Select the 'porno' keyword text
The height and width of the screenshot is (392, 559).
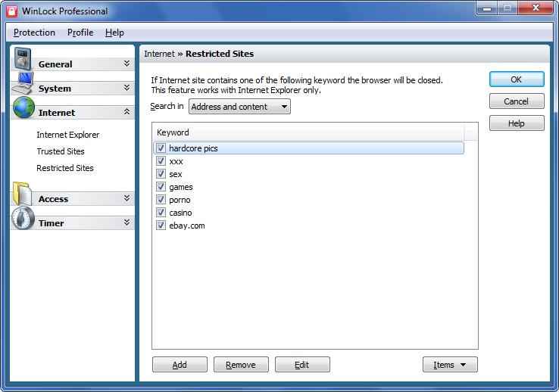[180, 200]
